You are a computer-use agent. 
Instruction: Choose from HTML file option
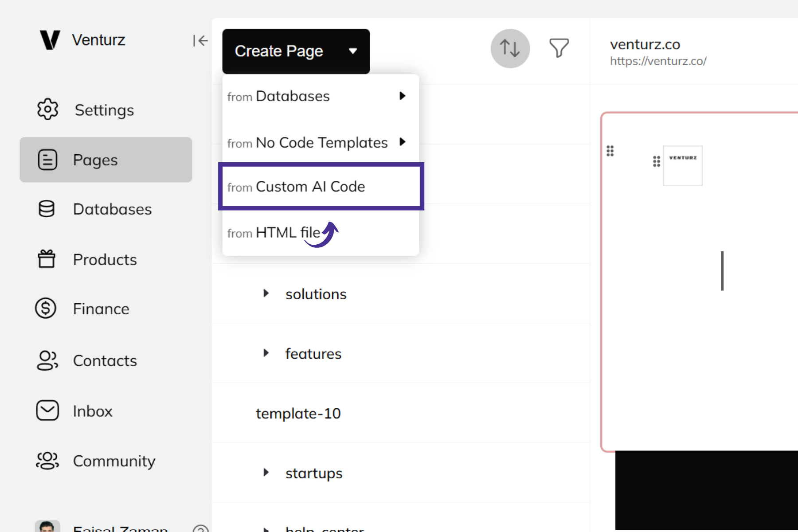[x=321, y=233]
